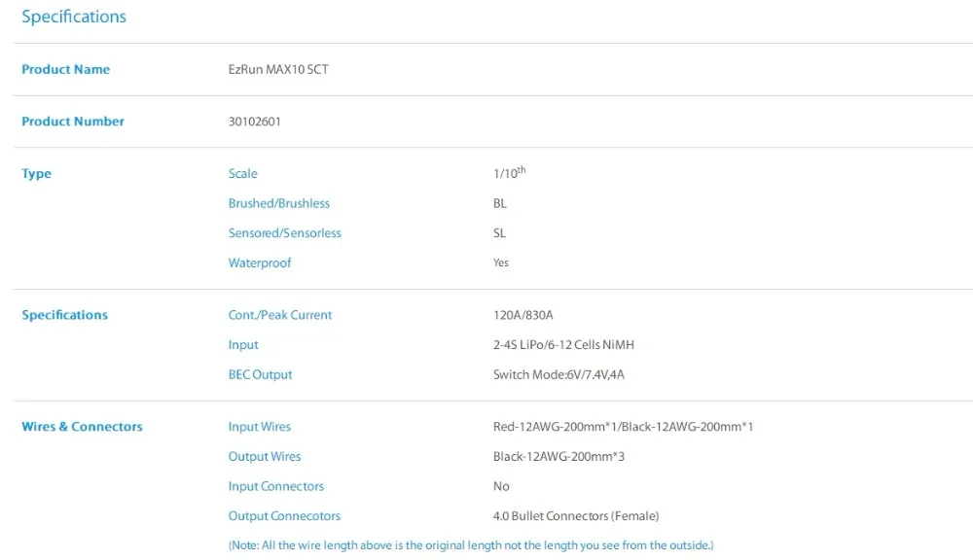Select the Product Name label
This screenshot has width=973, height=560.
(x=66, y=69)
